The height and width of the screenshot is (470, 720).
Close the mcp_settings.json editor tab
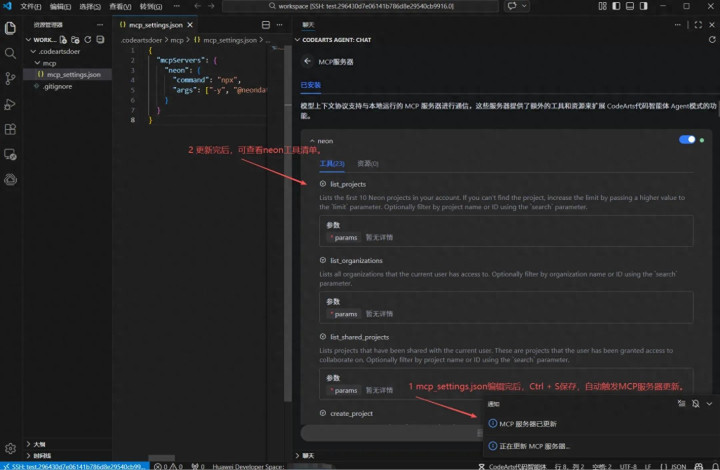(192, 24)
